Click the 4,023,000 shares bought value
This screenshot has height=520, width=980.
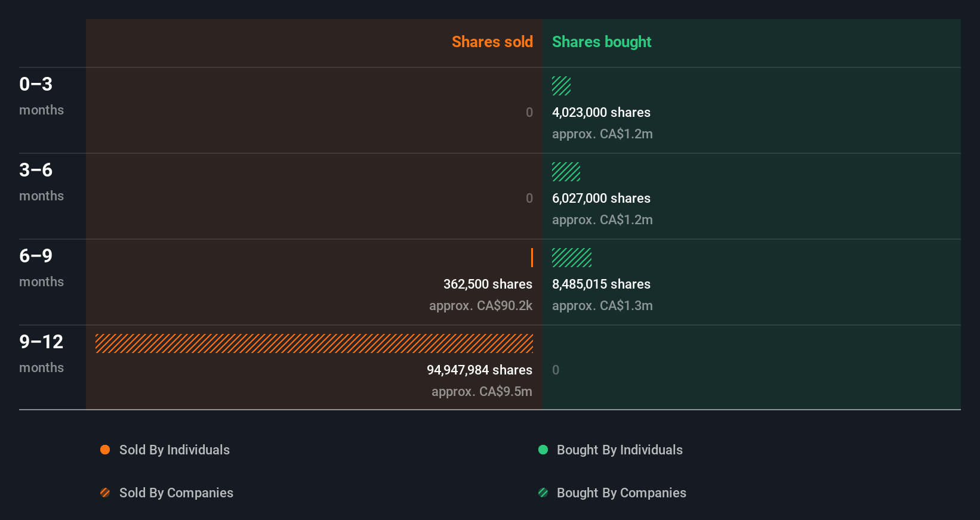pos(601,112)
